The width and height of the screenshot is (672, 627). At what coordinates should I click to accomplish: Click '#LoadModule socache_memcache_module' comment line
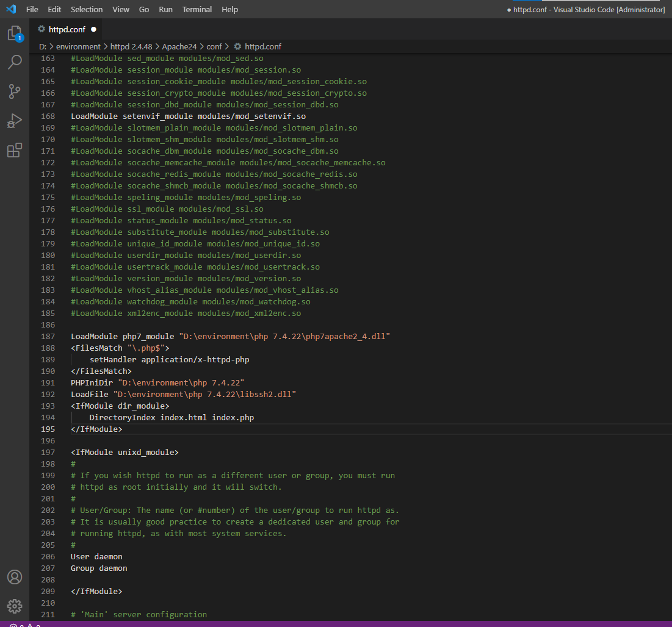[228, 163]
